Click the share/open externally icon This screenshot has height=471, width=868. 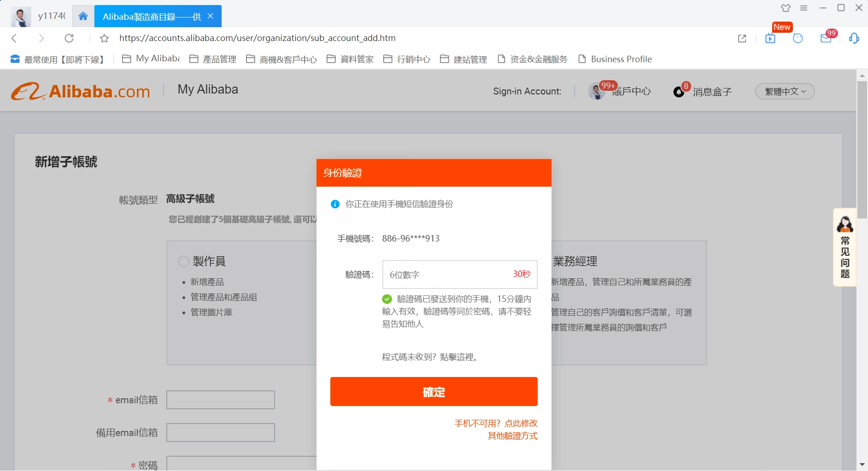[x=742, y=38]
